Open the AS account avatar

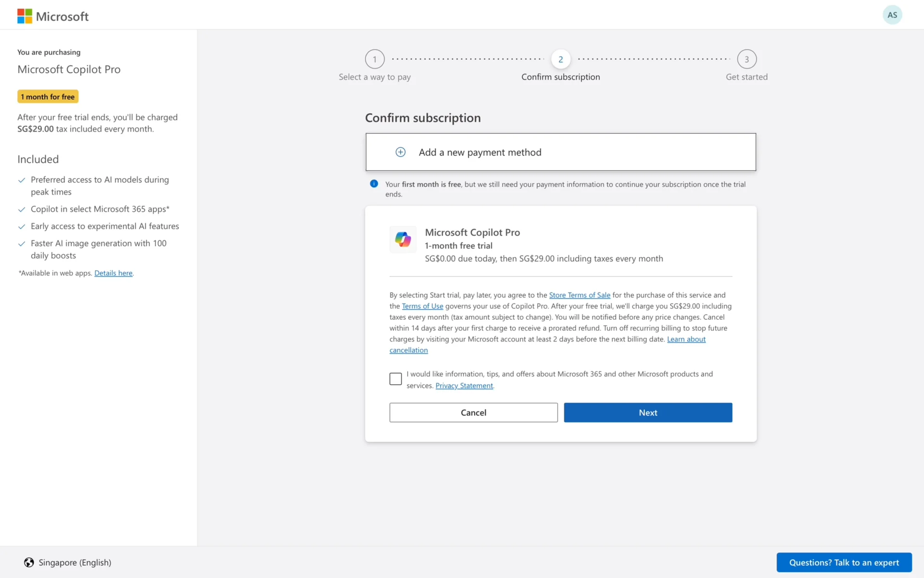coord(892,15)
